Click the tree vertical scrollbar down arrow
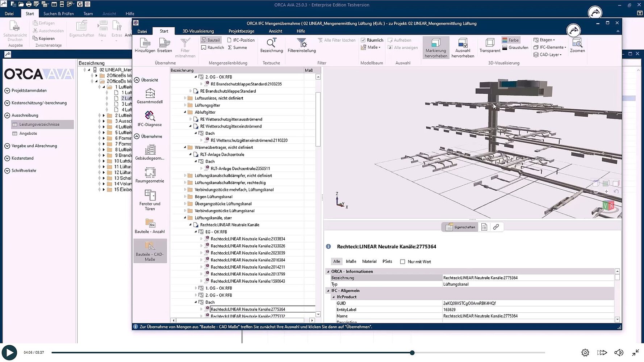Viewport: 644px width, 362px height. click(x=318, y=314)
